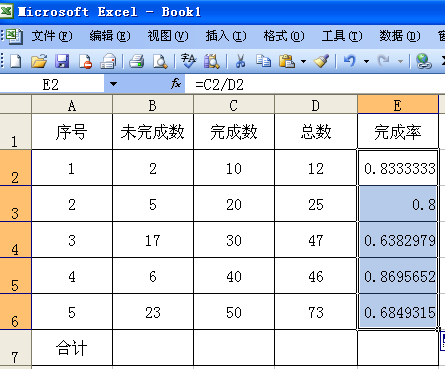445x369 pixels.
Task: Click the workbook icon left of the File menu
Action: [x=14, y=36]
